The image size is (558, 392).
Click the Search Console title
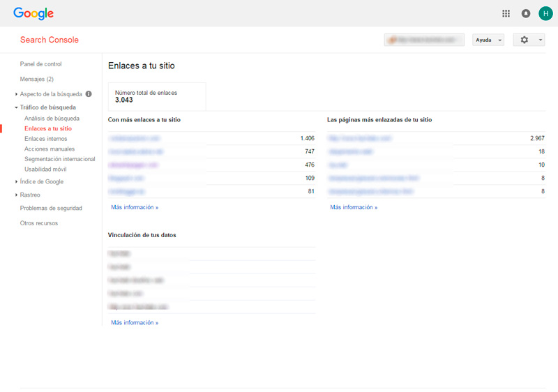point(49,40)
